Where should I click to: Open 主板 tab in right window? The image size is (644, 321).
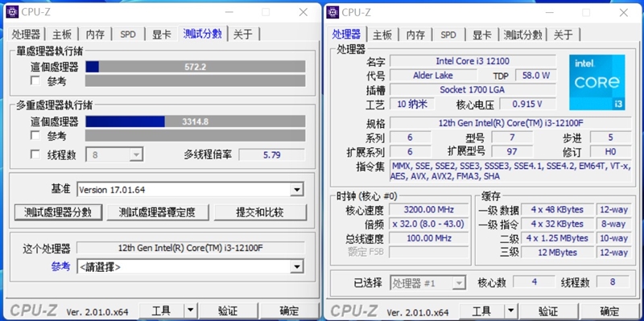point(382,35)
